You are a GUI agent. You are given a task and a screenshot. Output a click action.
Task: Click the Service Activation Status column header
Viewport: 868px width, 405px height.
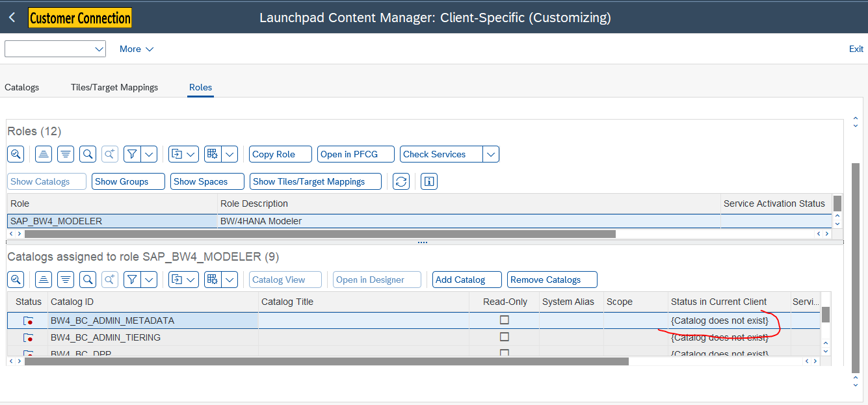point(776,203)
